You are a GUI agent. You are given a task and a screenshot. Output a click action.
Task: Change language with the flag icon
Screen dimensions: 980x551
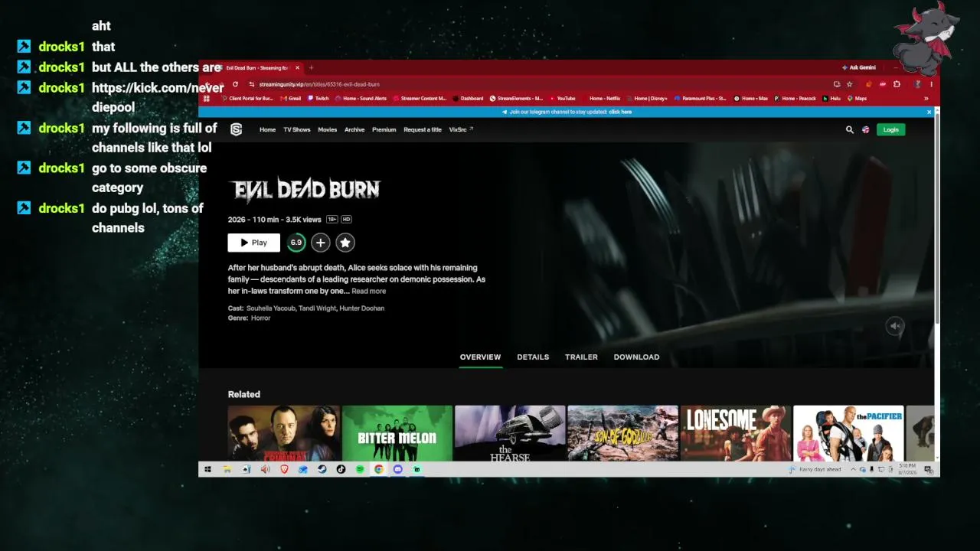pyautogui.click(x=866, y=130)
